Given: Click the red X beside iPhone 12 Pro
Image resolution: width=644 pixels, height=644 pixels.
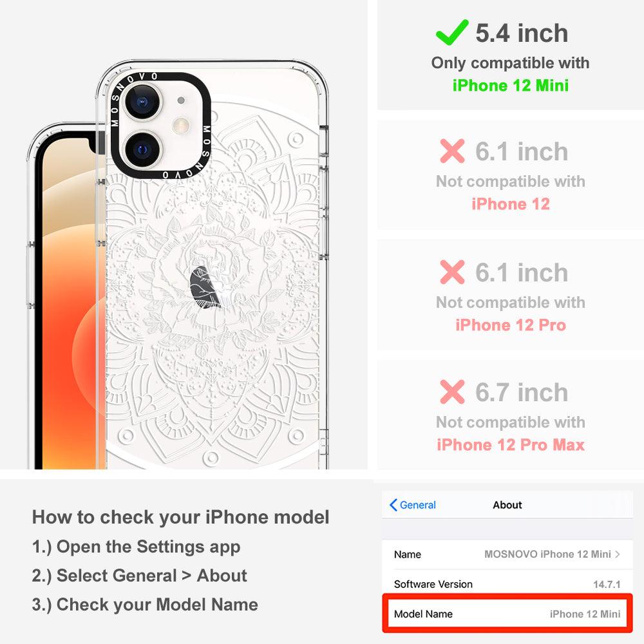Looking at the screenshot, I should [x=452, y=272].
